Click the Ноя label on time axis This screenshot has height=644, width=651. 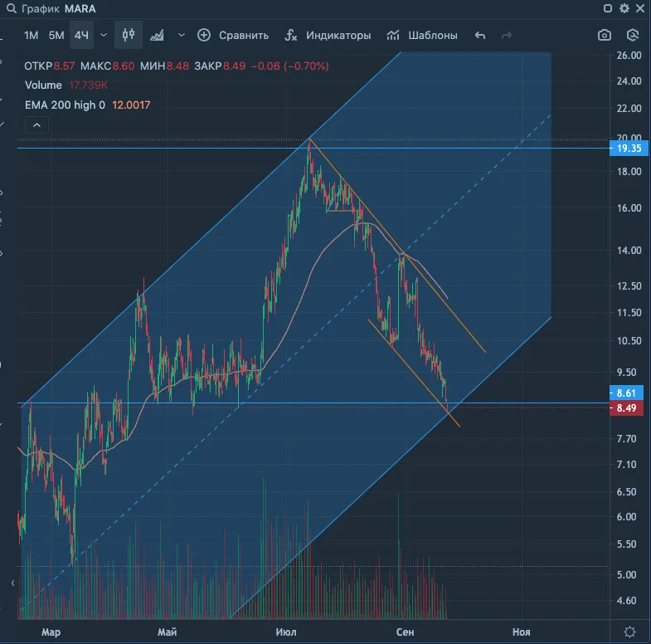521,632
